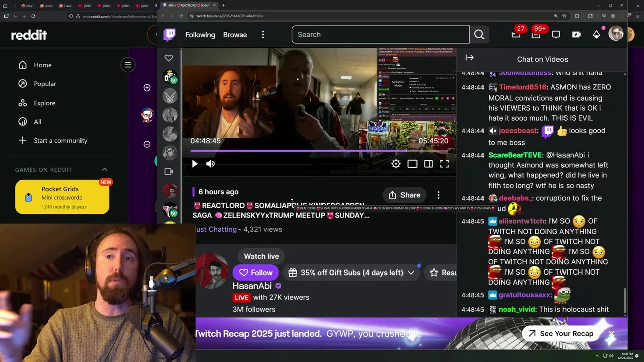This screenshot has height=362, width=644.
Task: Switch to the Following tab on Twitch
Action: click(x=200, y=35)
